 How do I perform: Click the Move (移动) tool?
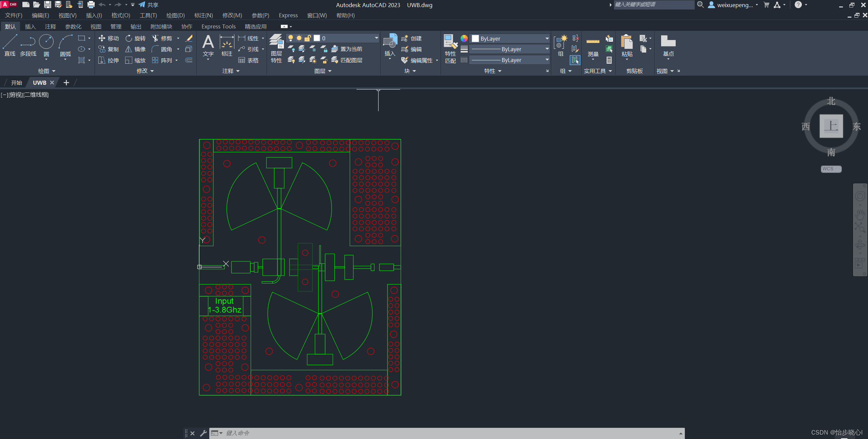click(x=109, y=38)
